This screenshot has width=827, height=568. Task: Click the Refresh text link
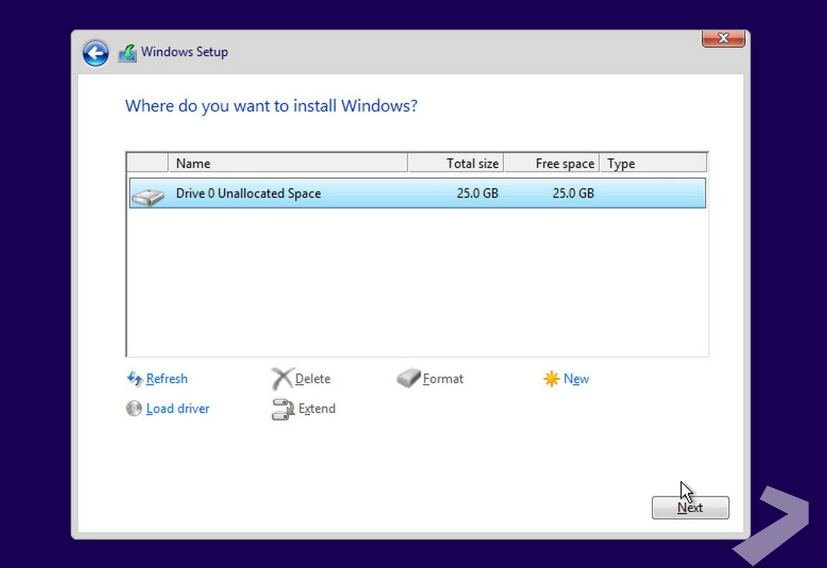[x=167, y=379]
